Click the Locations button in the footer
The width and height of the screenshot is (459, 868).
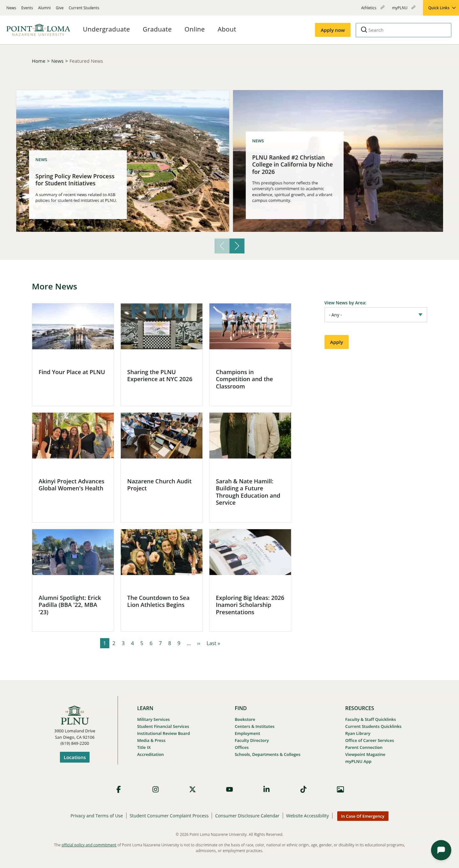coord(75,757)
